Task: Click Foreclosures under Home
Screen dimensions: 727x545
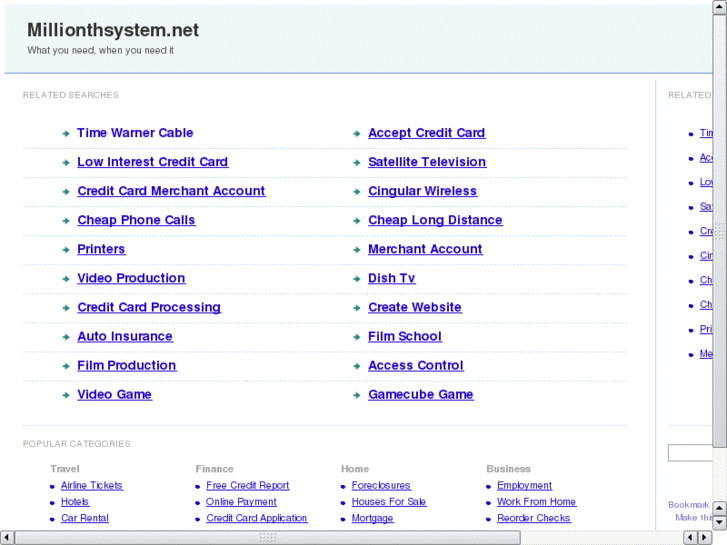Action: [x=381, y=486]
